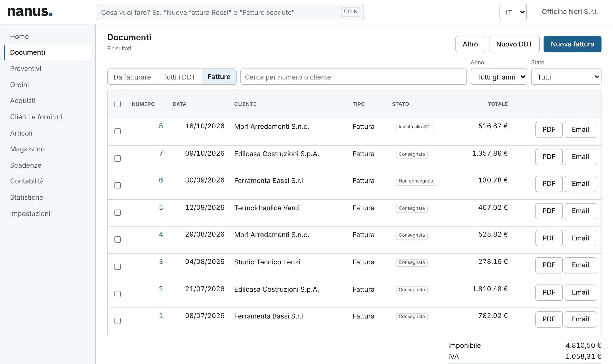
Task: Expand the Stato filter dropdown
Action: click(x=566, y=77)
